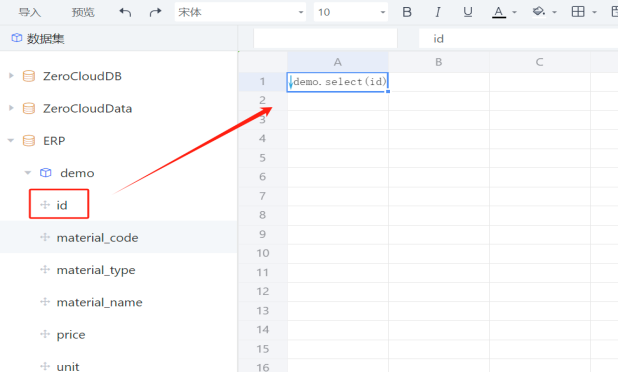The height and width of the screenshot is (372, 618).
Task: Select the material_name field
Action: (99, 302)
